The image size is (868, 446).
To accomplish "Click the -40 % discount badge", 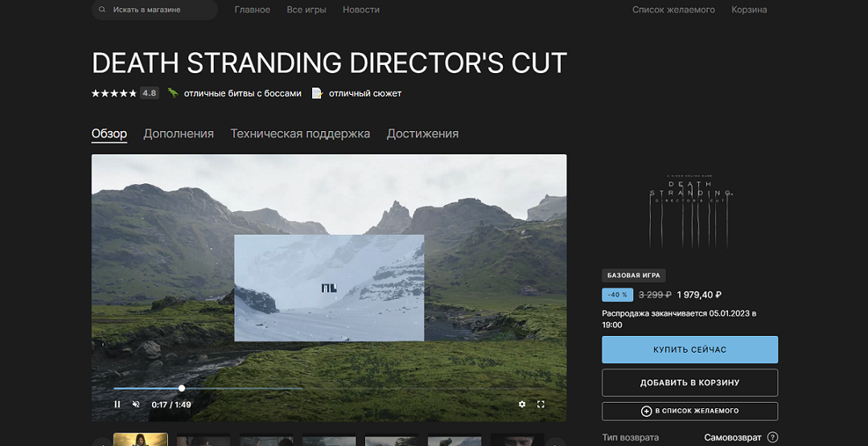I will point(617,295).
